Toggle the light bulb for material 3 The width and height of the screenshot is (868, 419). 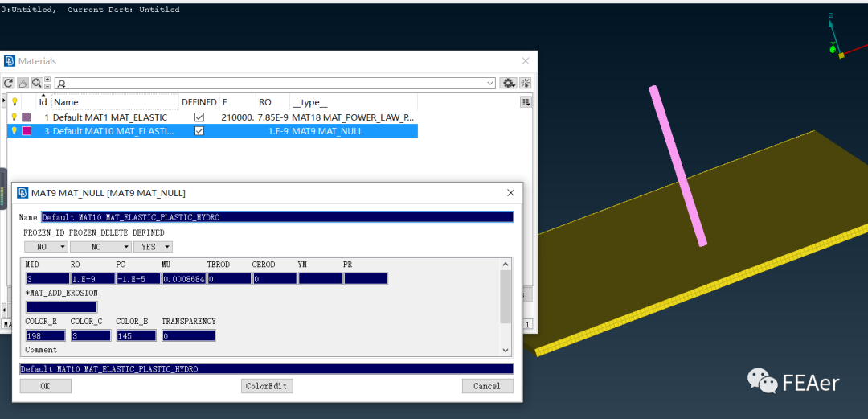coord(14,131)
